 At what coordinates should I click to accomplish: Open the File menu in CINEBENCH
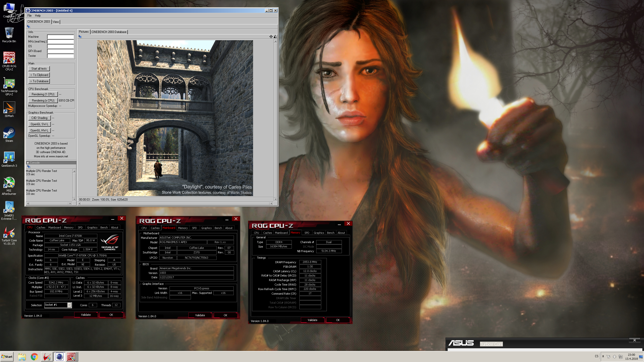pyautogui.click(x=29, y=16)
